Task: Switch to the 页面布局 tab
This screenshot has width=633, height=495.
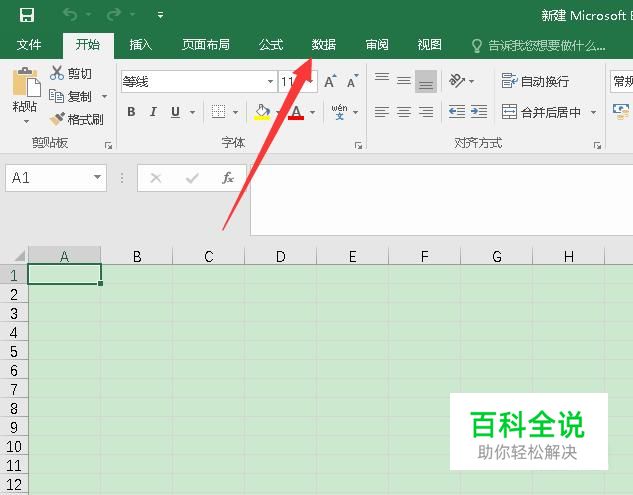Action: coord(206,44)
